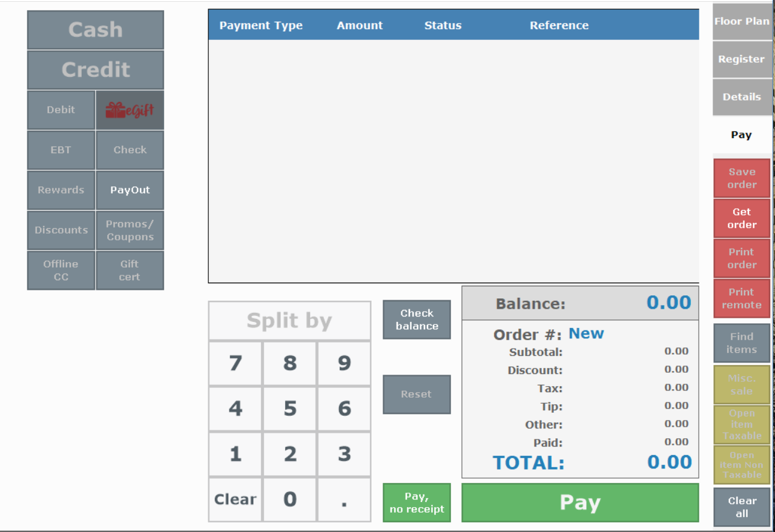Image resolution: width=775 pixels, height=532 pixels.
Task: Tap keypad digit 2
Action: [290, 454]
